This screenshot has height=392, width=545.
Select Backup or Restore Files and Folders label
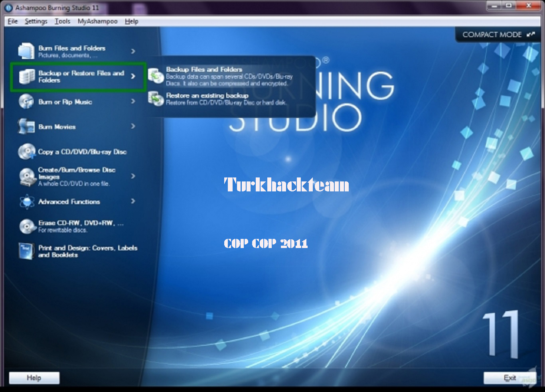pyautogui.click(x=81, y=77)
